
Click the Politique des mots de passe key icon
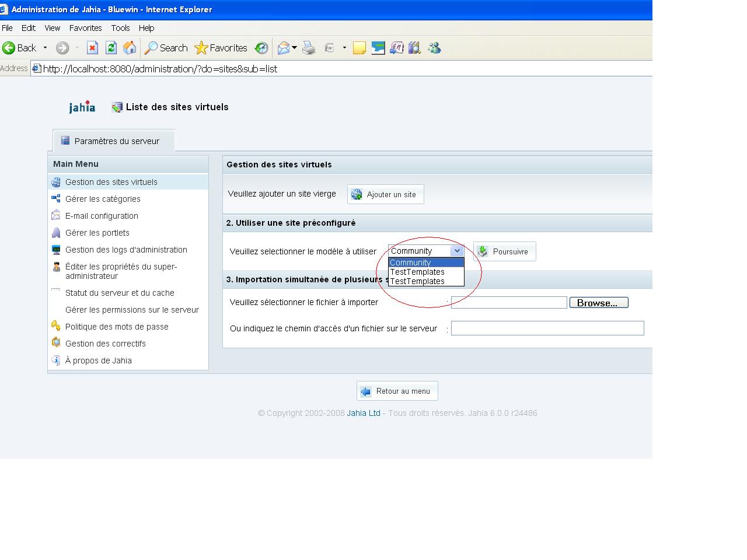pos(56,326)
